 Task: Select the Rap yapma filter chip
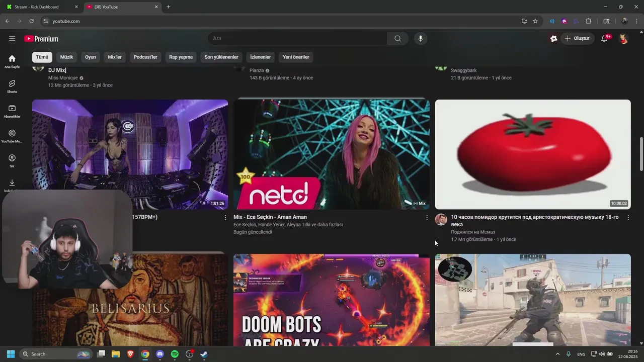click(x=181, y=57)
